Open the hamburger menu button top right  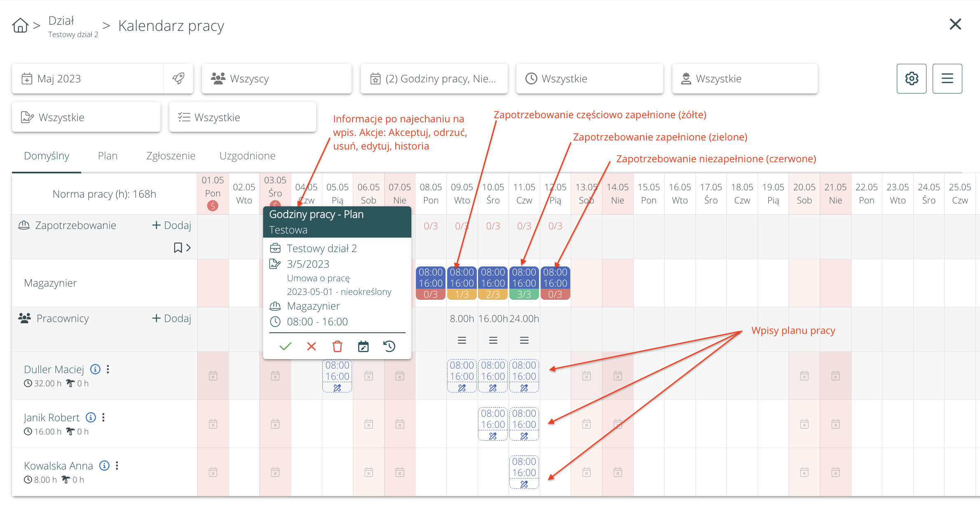point(947,78)
